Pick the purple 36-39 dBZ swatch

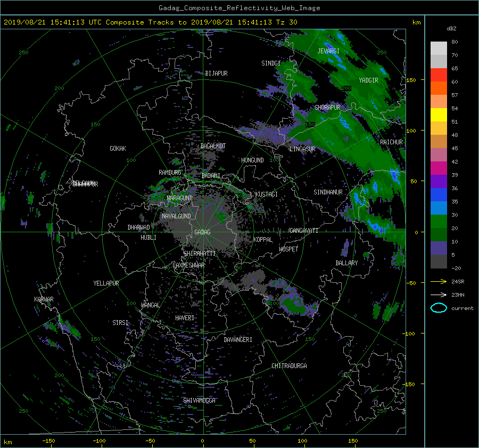click(x=439, y=182)
